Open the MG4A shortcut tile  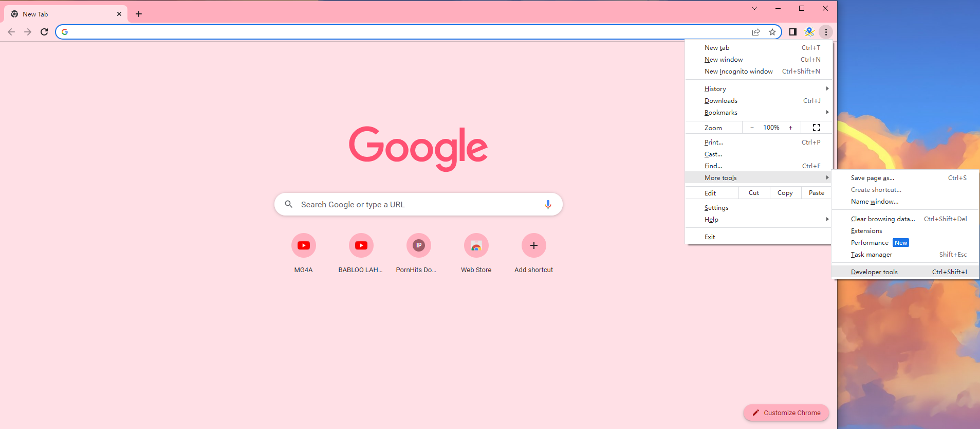(304, 253)
